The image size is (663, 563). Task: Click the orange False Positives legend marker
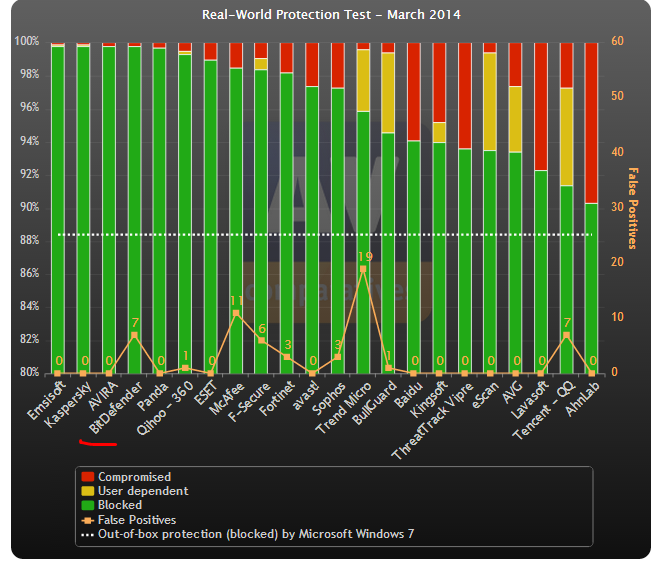[87, 520]
